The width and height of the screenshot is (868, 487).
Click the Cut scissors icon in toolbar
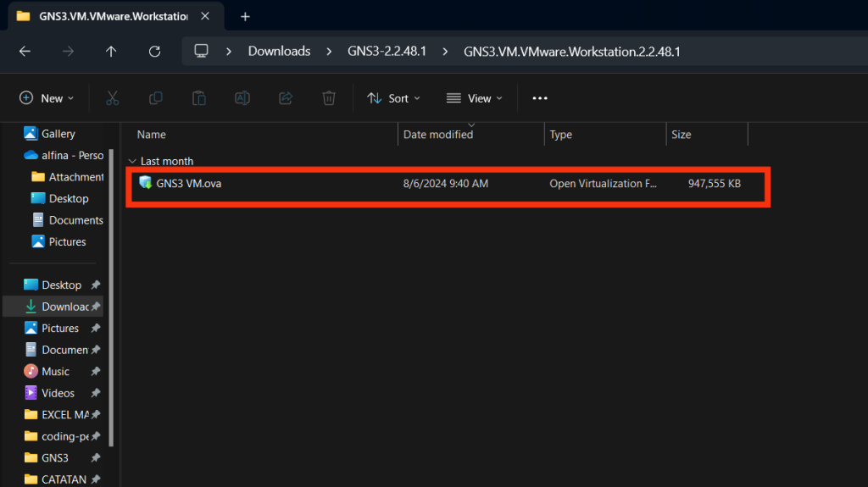[x=112, y=98]
